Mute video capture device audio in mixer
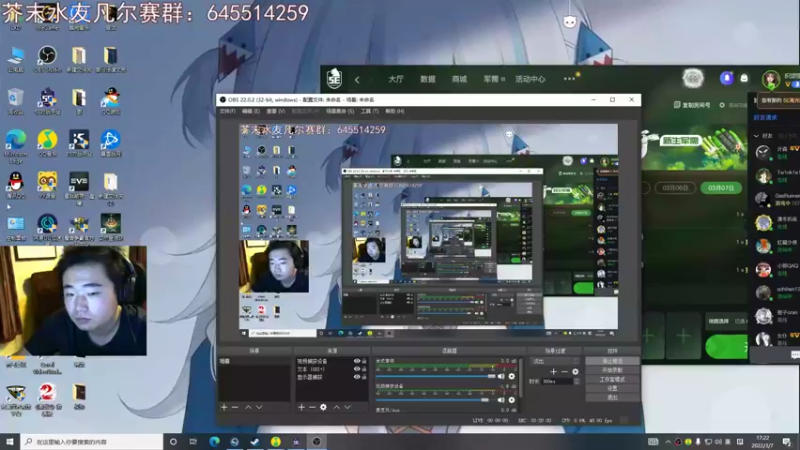Screen dimensions: 800x450 tap(501, 400)
